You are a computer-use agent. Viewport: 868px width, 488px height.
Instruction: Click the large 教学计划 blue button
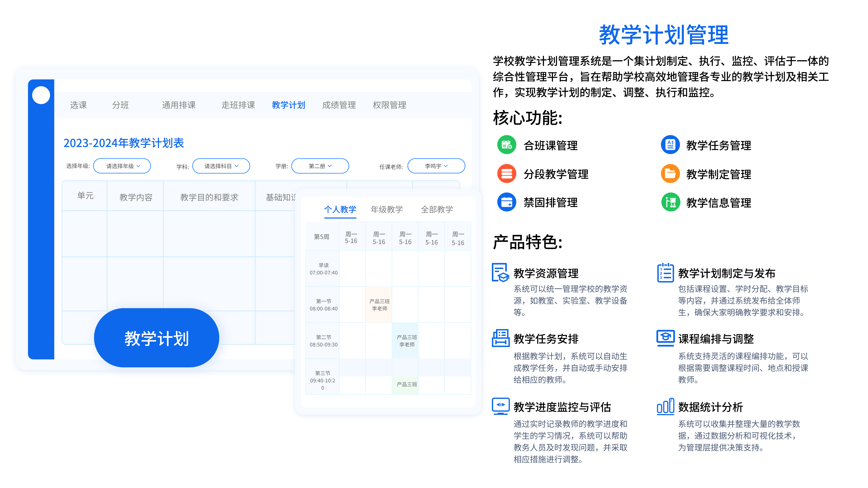(157, 338)
